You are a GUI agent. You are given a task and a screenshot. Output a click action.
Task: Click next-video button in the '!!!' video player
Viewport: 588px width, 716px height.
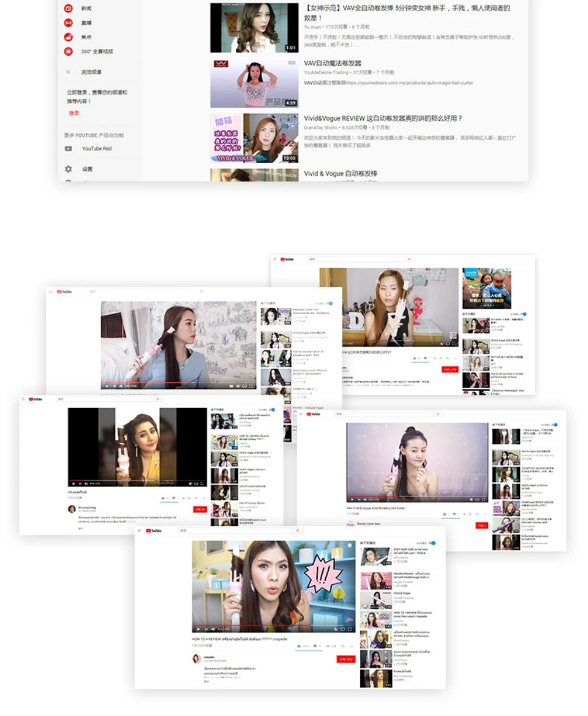[206, 629]
